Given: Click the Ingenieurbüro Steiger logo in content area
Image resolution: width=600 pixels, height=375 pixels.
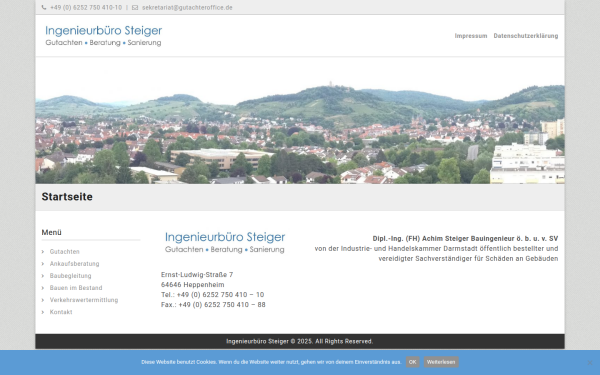Looking at the screenshot, I should coord(225,242).
